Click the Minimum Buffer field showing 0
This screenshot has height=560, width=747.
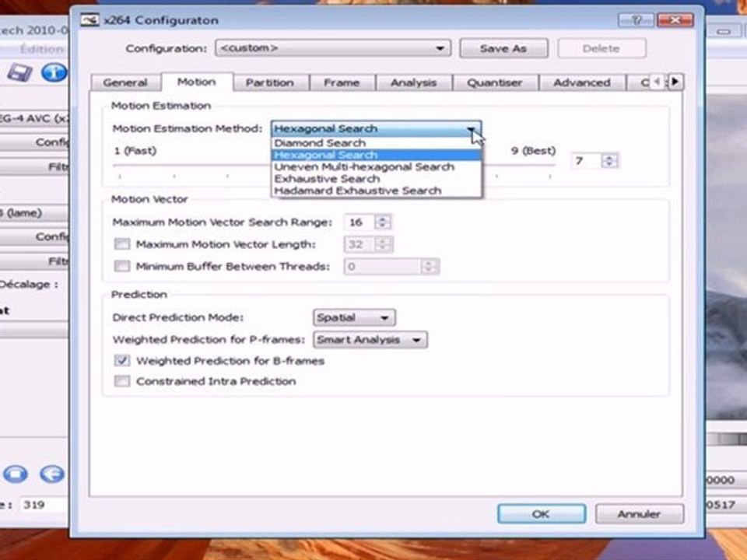tap(383, 267)
